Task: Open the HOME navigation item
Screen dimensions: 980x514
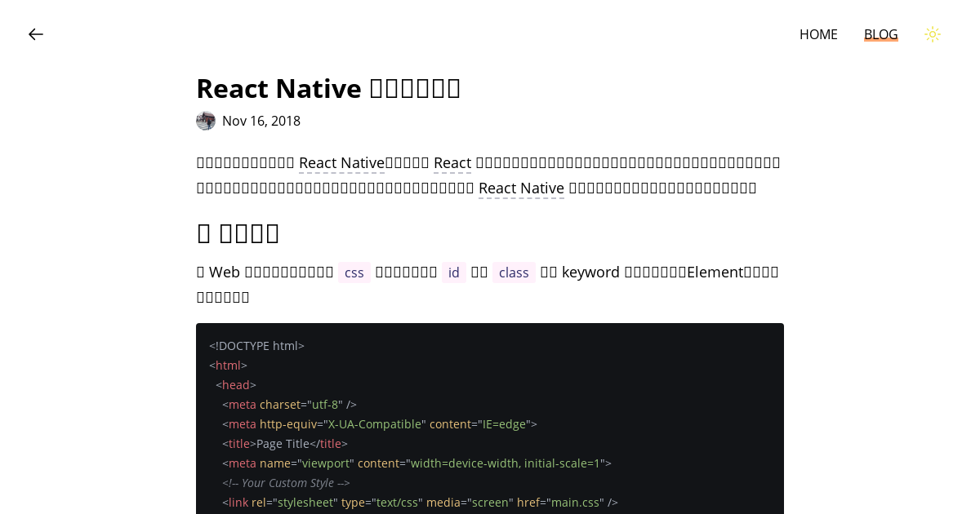Action: [818, 34]
